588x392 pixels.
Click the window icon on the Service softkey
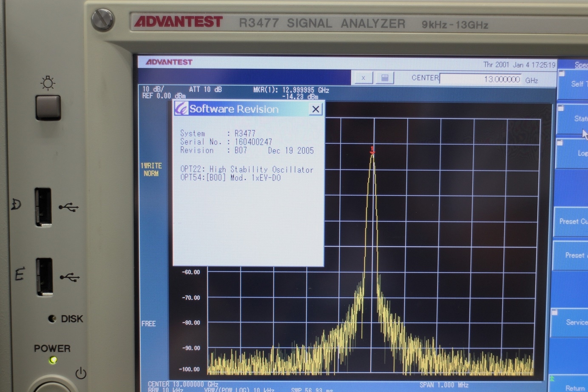[x=555, y=312]
